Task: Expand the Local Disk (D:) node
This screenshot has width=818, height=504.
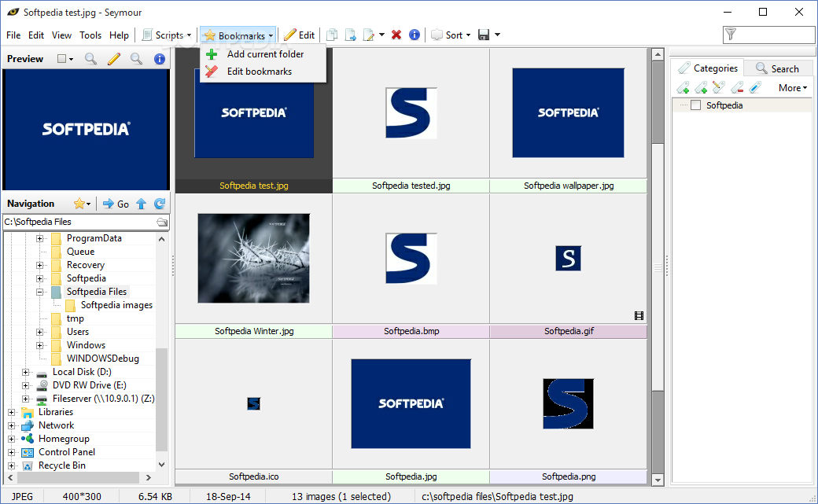Action: (x=25, y=372)
